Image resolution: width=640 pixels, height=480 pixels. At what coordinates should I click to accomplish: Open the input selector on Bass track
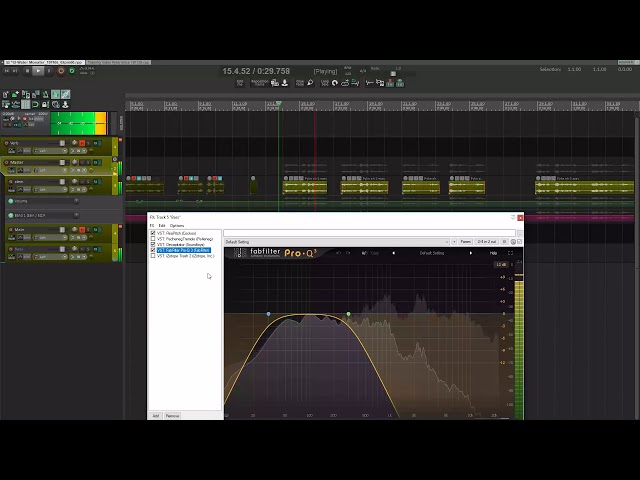[50, 257]
